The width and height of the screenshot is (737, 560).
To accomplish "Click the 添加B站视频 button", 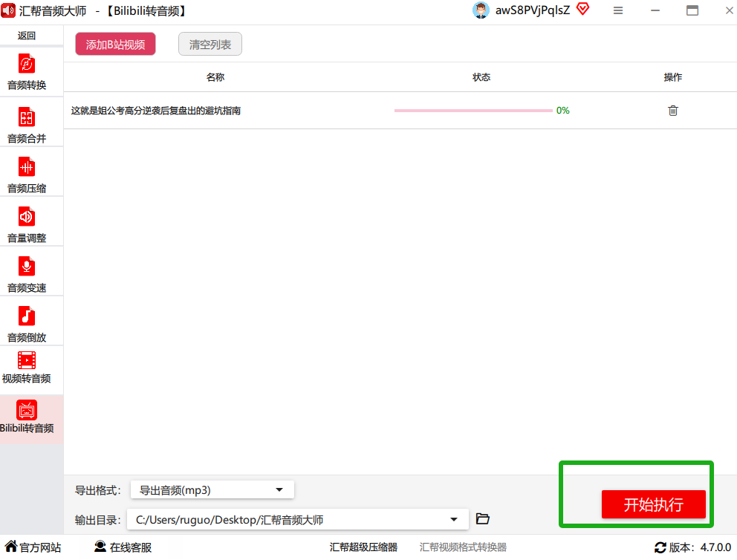I will tap(116, 44).
